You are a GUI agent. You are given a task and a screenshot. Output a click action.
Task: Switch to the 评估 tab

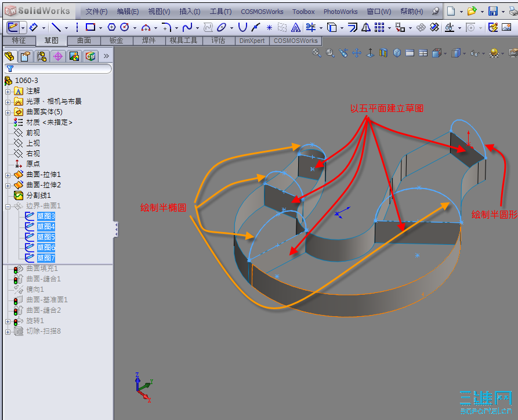218,41
